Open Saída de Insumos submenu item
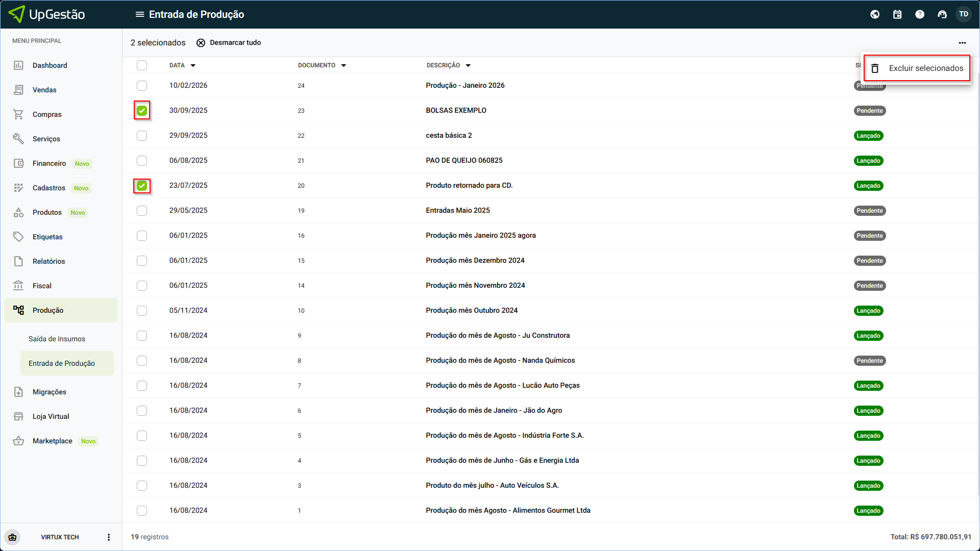This screenshot has height=551, width=980. pos(57,339)
